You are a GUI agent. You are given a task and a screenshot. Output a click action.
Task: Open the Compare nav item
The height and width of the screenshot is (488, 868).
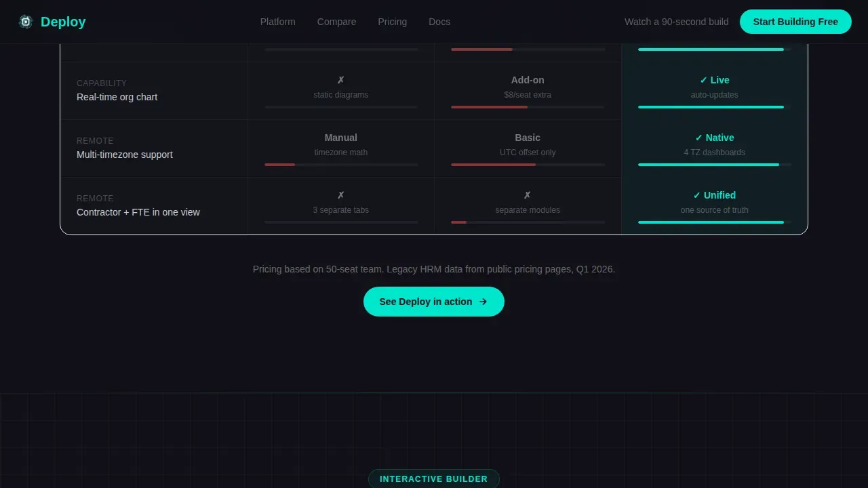(x=336, y=22)
